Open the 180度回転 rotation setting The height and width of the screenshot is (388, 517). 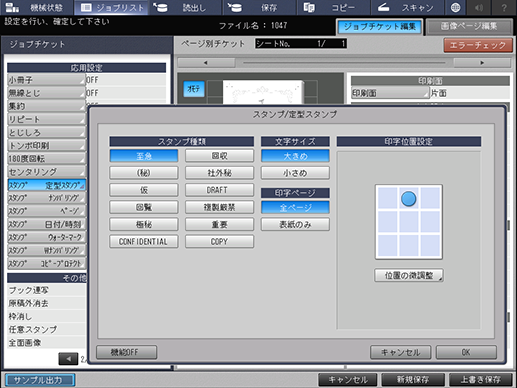pyautogui.click(x=46, y=159)
